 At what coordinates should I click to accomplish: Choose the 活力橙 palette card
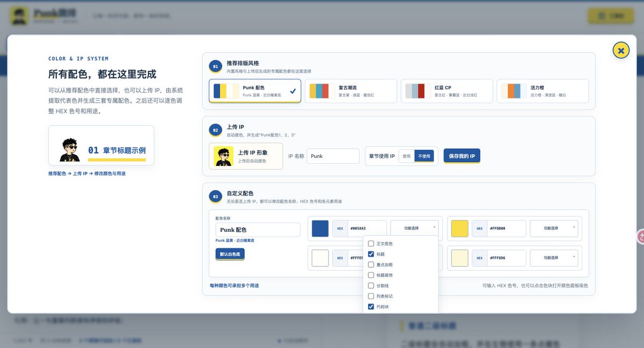point(543,91)
